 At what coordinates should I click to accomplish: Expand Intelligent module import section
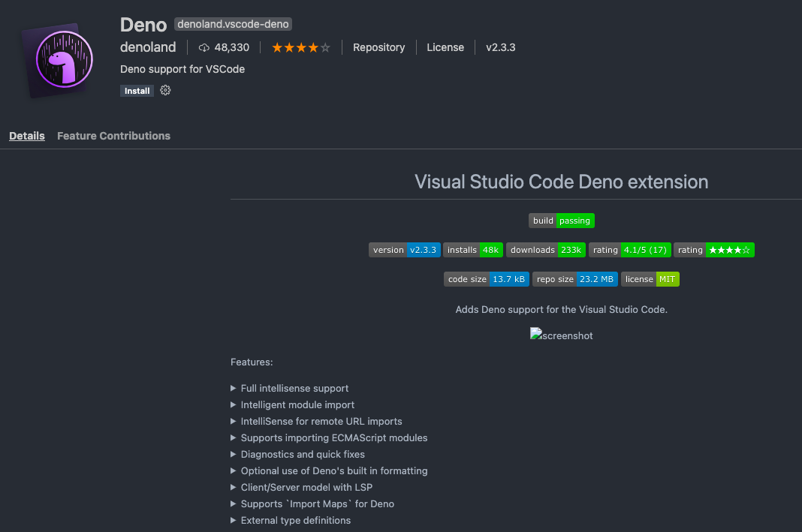[293, 404]
